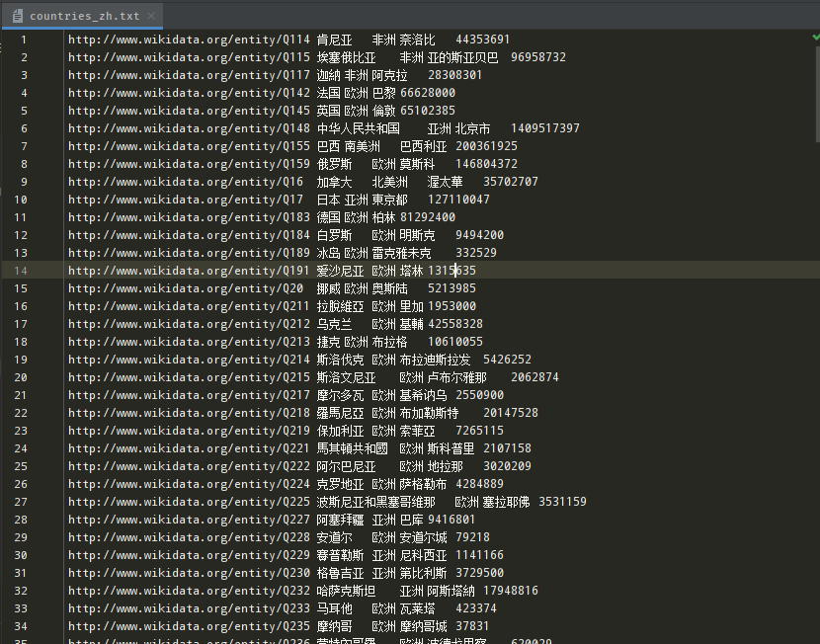The height and width of the screenshot is (644, 820).
Task: Click the population value 1953000
Action: click(451, 306)
